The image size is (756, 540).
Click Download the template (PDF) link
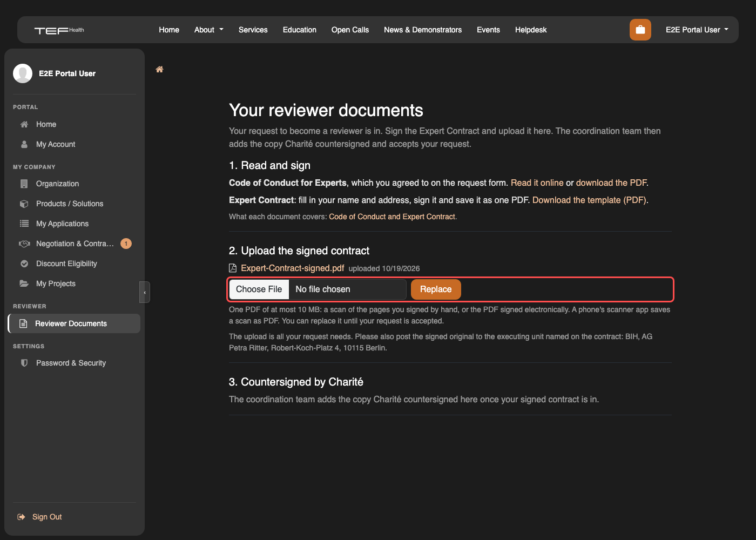coord(589,200)
